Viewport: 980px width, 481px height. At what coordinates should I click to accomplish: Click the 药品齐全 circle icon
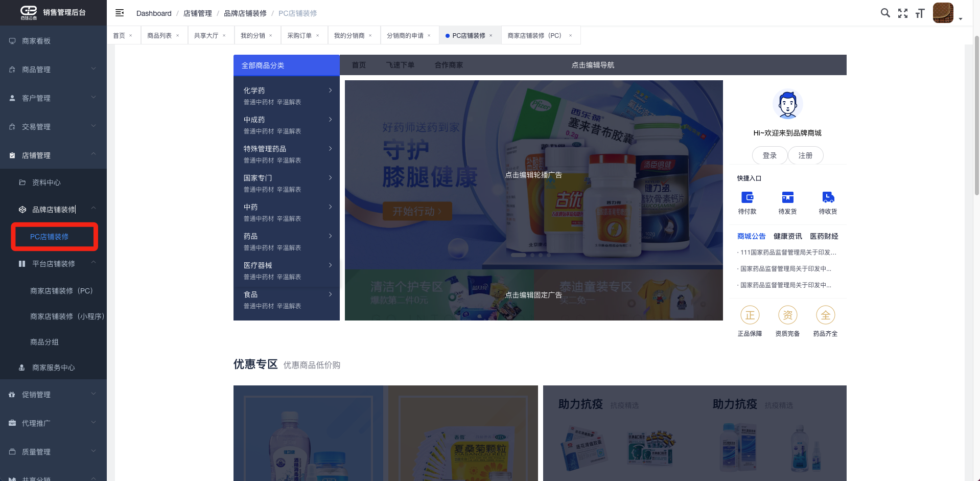point(825,315)
